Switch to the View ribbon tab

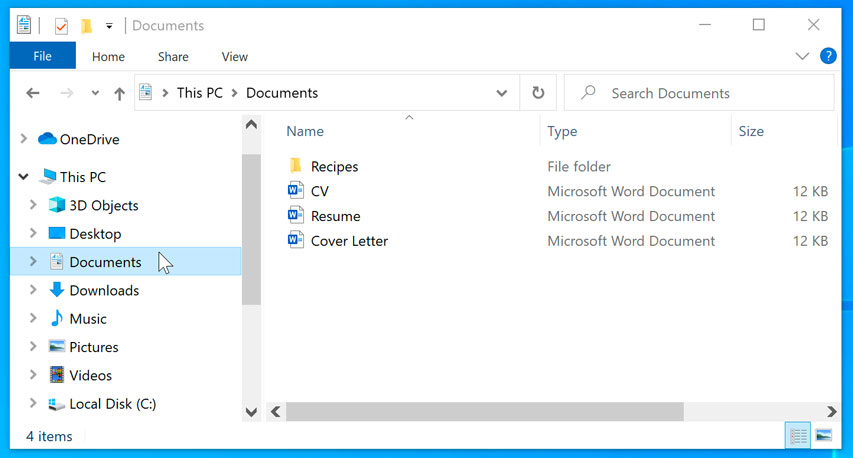(x=234, y=57)
